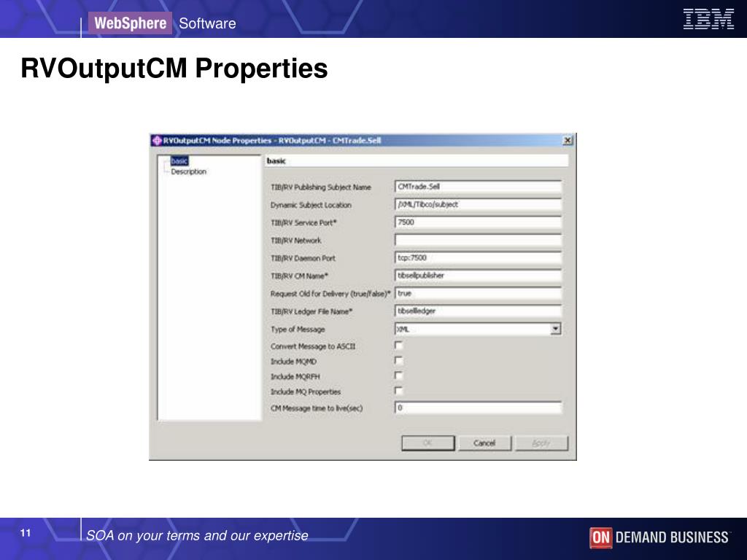Enable the Include MQMD checkbox

point(399,360)
